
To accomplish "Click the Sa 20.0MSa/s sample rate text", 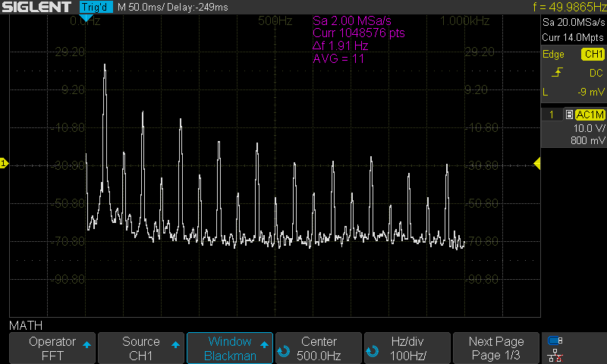I will pyautogui.click(x=574, y=23).
